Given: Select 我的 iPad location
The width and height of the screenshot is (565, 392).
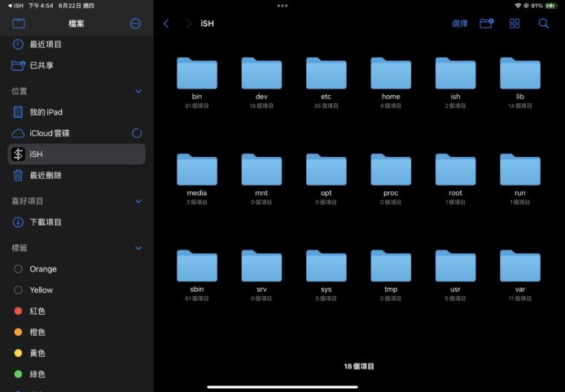Looking at the screenshot, I should tap(46, 112).
